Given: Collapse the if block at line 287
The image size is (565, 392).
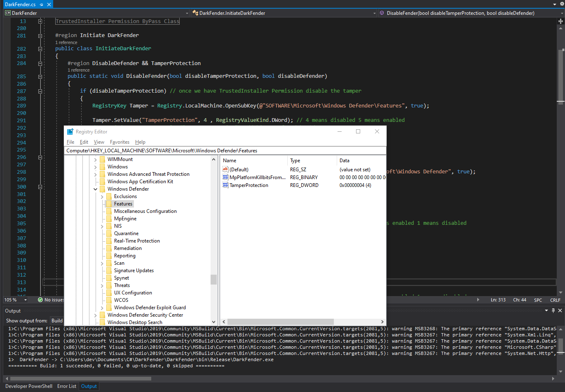Looking at the screenshot, I should click(x=40, y=91).
